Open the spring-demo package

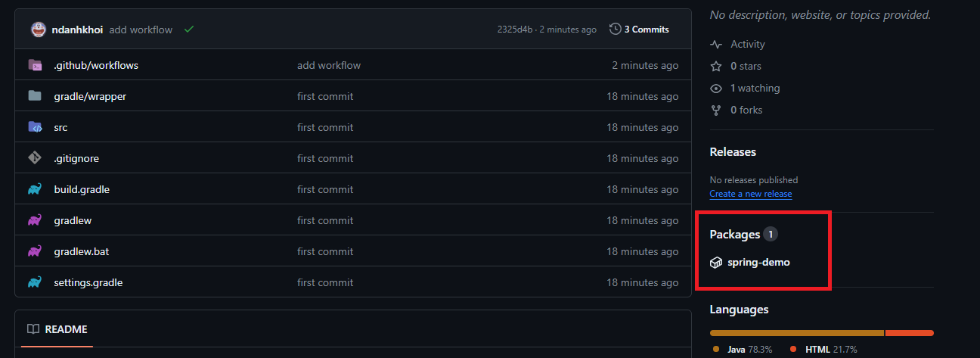tap(758, 263)
